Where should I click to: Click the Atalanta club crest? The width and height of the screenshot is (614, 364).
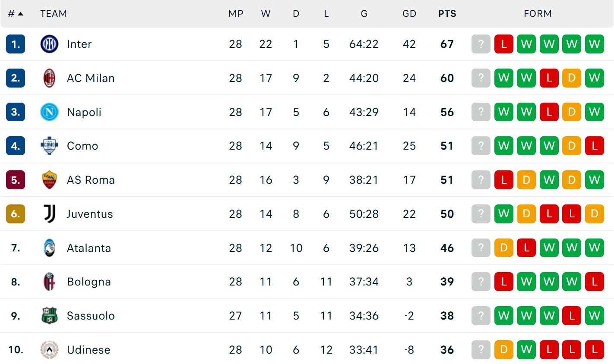pyautogui.click(x=49, y=248)
